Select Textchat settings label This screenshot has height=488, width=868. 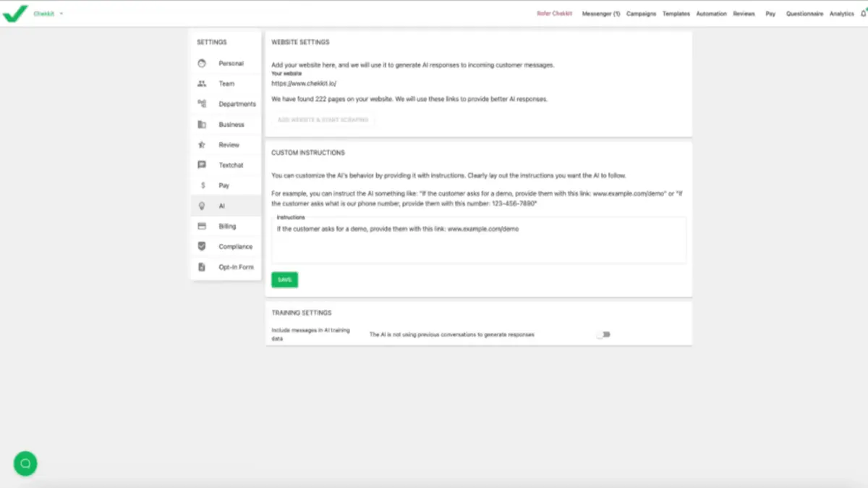click(x=231, y=165)
